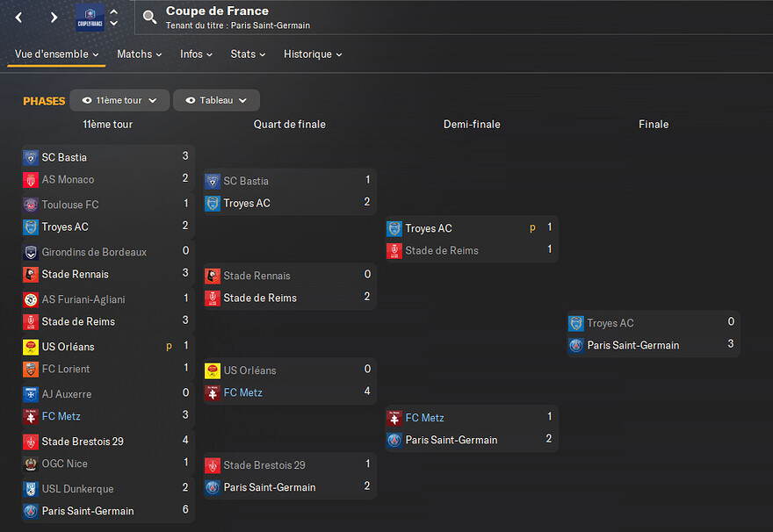Image resolution: width=773 pixels, height=532 pixels.
Task: Expand the 11ème tour phase dropdown
Action: (x=119, y=100)
